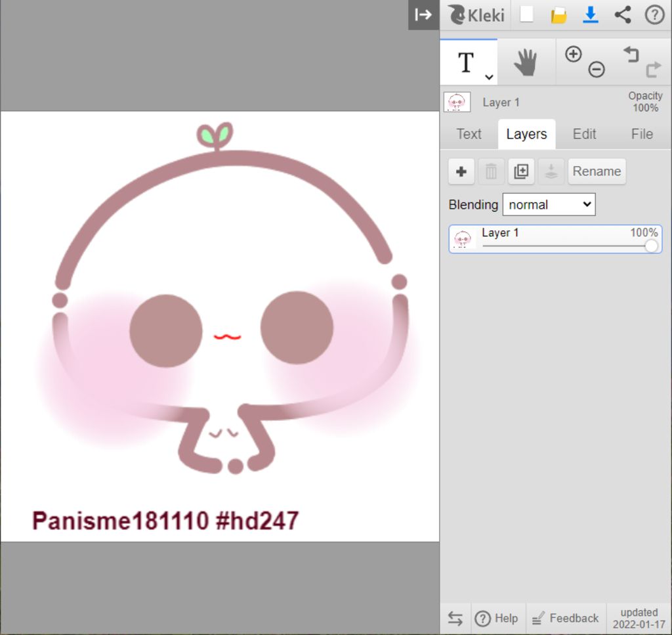Click the Layer 1 opacity slider handle

[651, 246]
